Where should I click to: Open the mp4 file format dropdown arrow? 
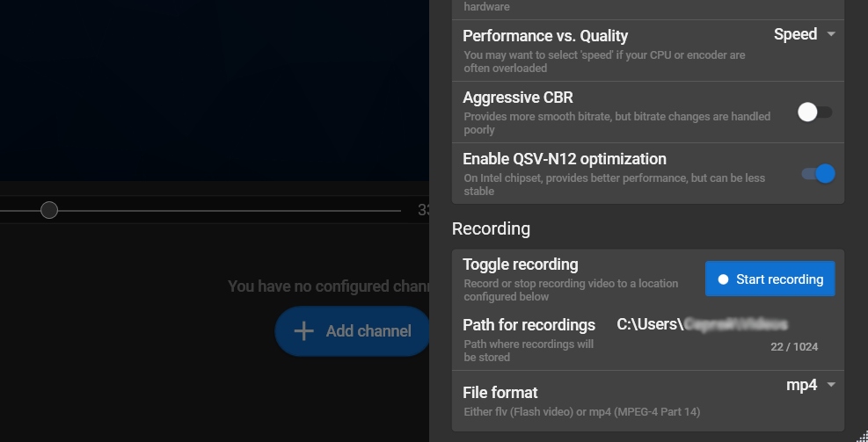click(x=831, y=385)
